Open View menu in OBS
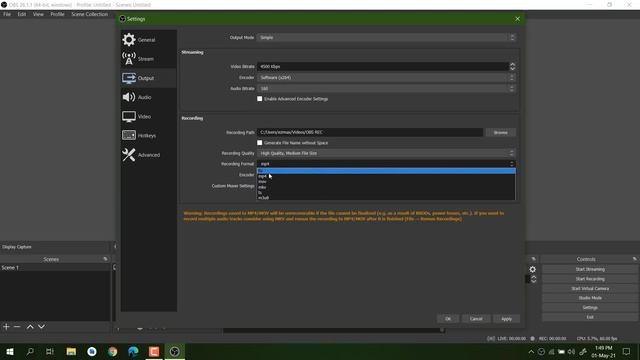This screenshot has width=640, height=360. (38, 14)
